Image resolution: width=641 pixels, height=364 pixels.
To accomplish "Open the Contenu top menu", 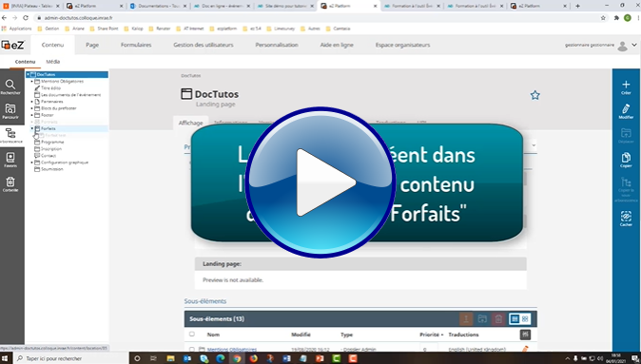I will tap(52, 45).
